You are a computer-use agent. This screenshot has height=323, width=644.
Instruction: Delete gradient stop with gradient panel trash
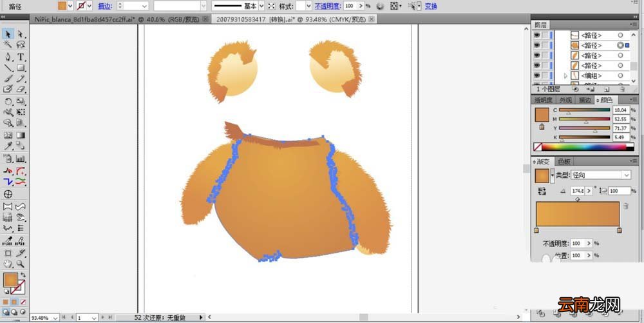[625, 206]
